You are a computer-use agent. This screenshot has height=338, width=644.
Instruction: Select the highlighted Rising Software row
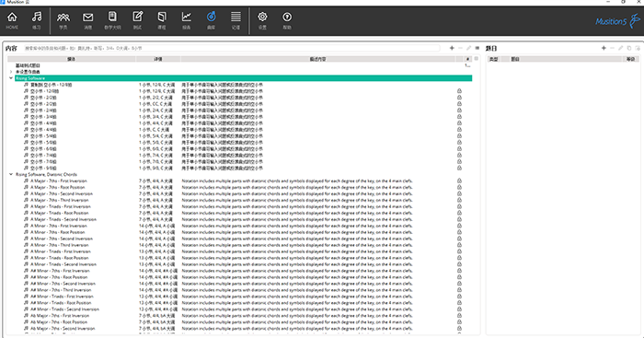click(x=243, y=78)
